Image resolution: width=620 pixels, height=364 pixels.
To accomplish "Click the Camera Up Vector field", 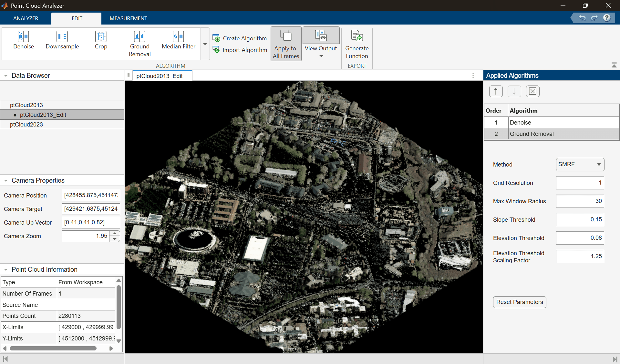I will click(x=91, y=222).
